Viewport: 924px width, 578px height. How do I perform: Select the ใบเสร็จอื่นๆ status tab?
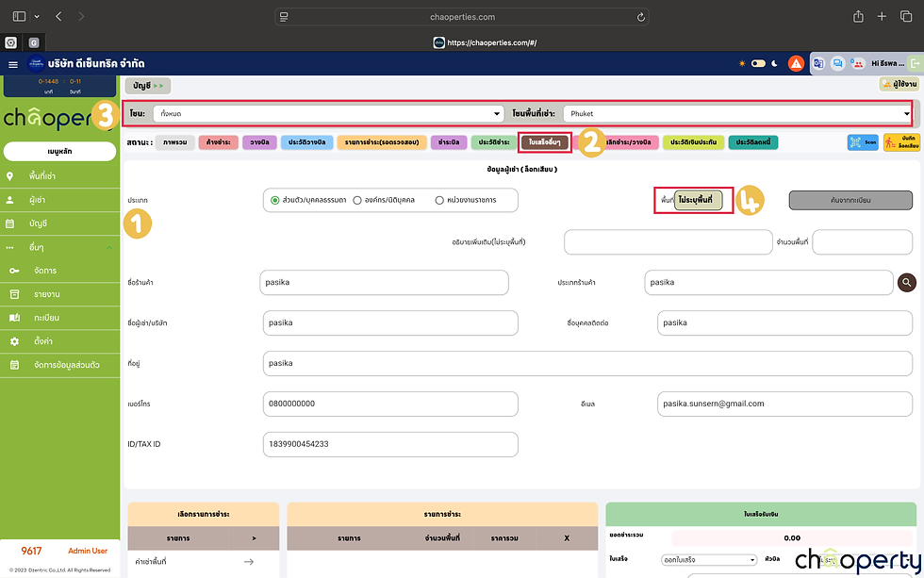coord(545,142)
